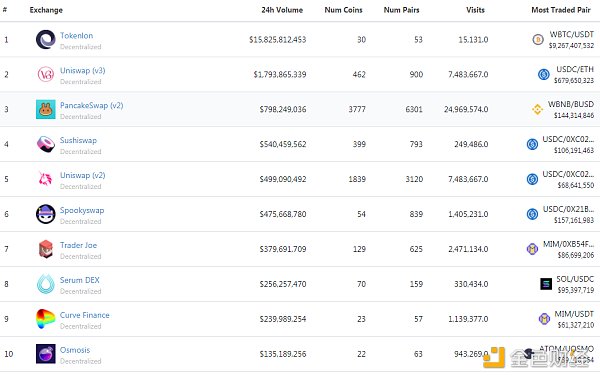Click the WBTC coin icon for Tokenlon
The height and width of the screenshot is (379, 600).
[x=538, y=39]
